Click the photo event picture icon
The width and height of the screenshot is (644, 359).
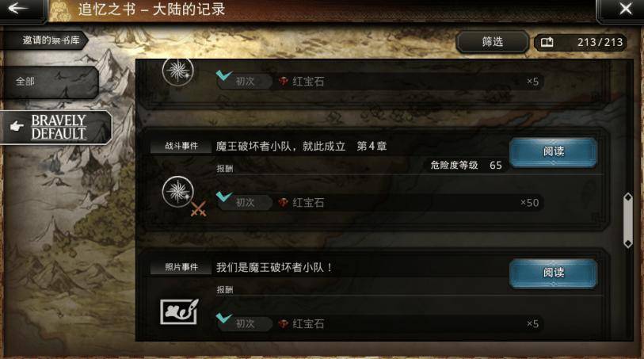click(179, 311)
